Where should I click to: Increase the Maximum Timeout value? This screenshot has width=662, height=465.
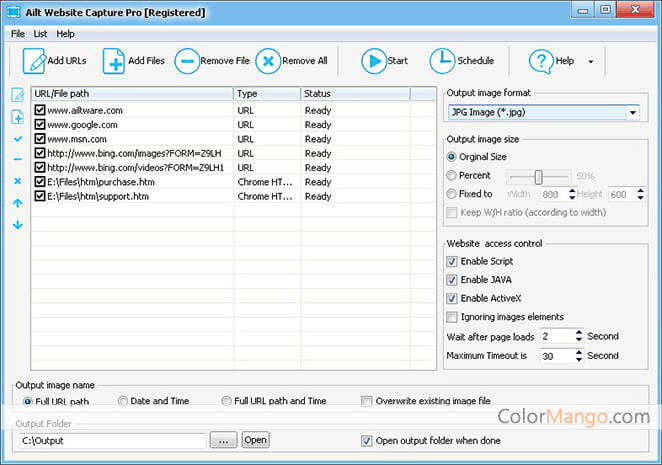(x=579, y=352)
